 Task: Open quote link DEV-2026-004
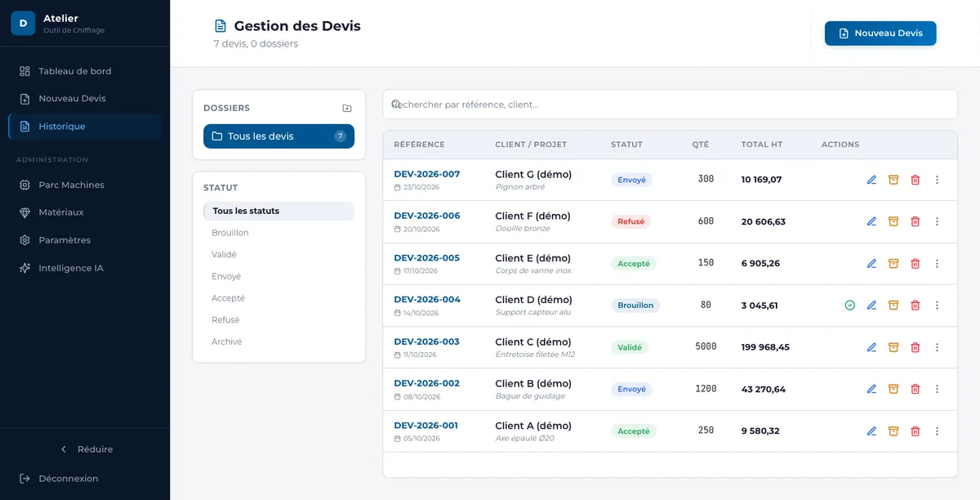(x=427, y=299)
